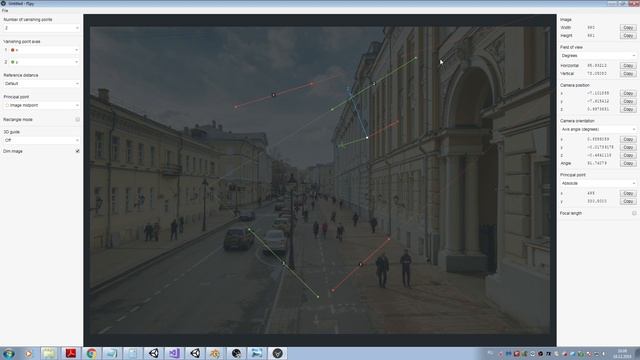Open vanishing point 2 axis dropdown

[44, 62]
